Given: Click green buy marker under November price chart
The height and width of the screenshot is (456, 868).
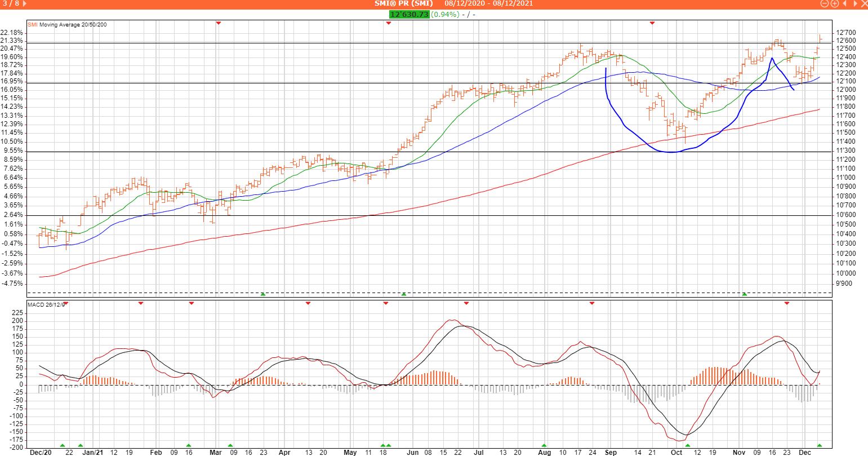Looking at the screenshot, I should tap(745, 294).
